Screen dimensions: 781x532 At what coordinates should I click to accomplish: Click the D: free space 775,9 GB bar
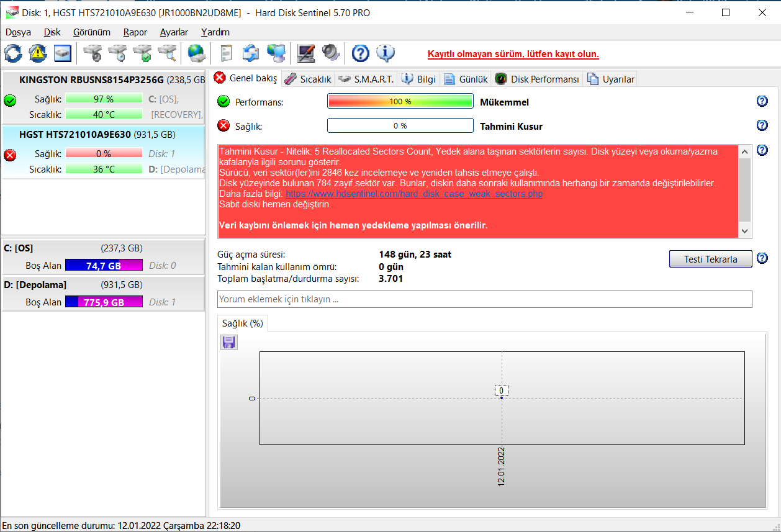point(104,302)
